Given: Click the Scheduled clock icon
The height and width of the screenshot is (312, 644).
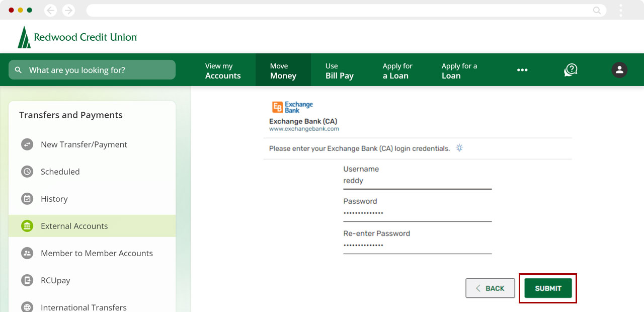Looking at the screenshot, I should point(27,172).
